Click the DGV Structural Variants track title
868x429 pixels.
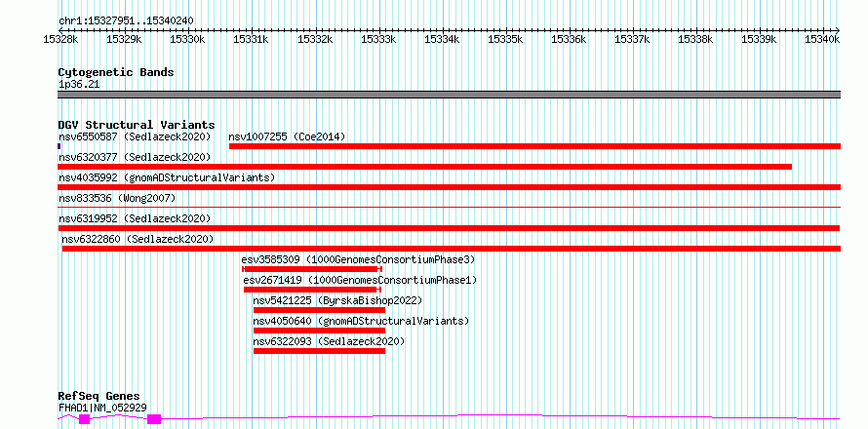coord(137,125)
